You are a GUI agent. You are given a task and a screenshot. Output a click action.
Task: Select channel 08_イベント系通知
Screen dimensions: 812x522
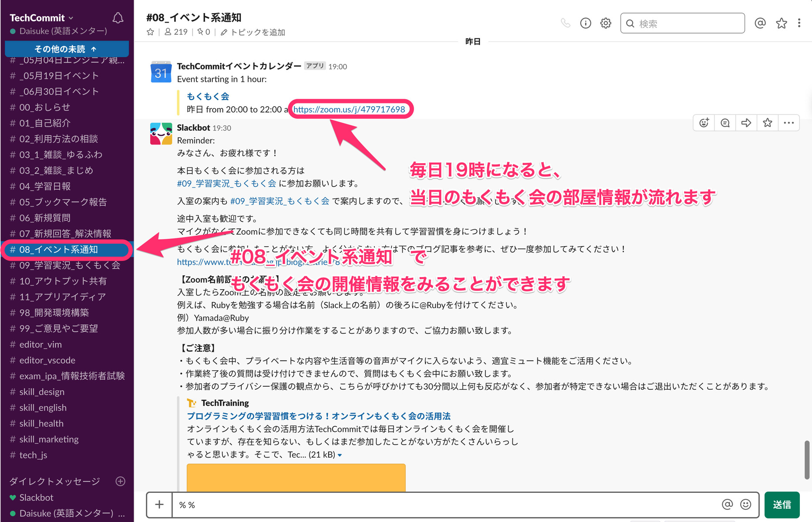67,250
